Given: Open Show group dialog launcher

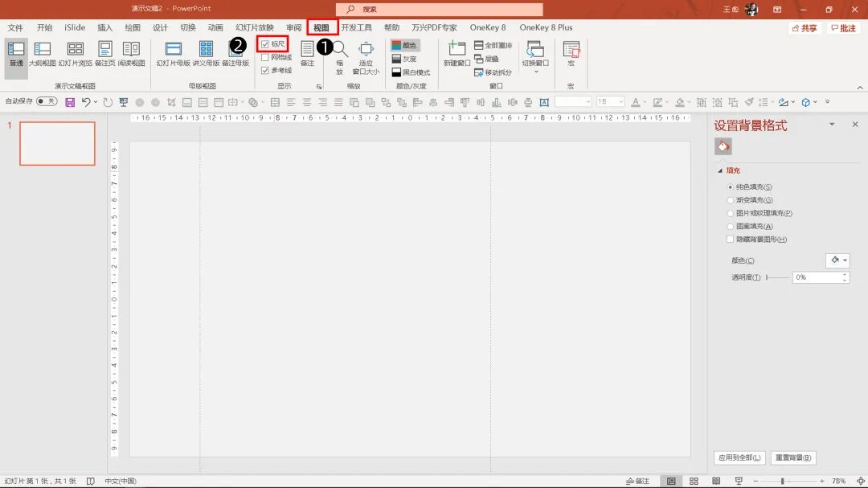Looking at the screenshot, I should pyautogui.click(x=319, y=86).
